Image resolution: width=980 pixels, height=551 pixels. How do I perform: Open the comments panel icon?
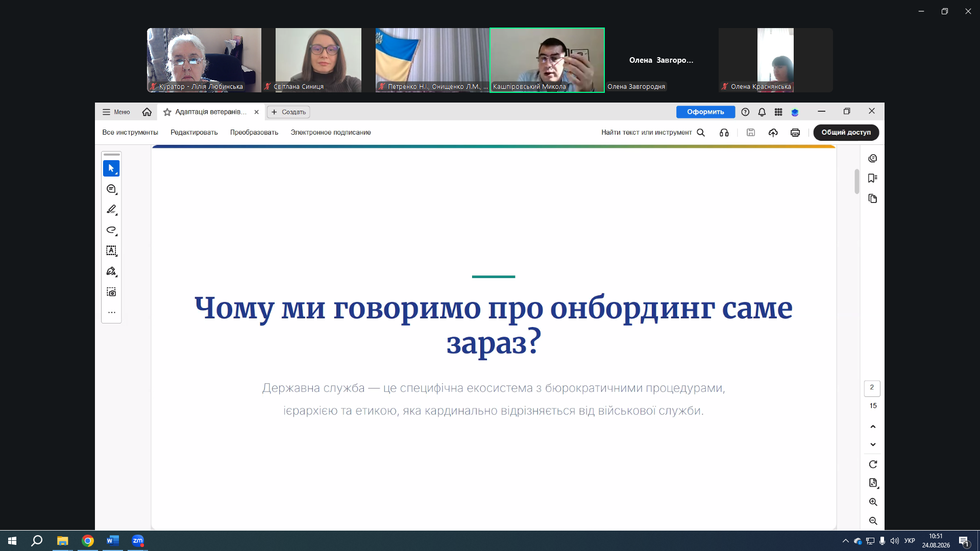click(873, 159)
